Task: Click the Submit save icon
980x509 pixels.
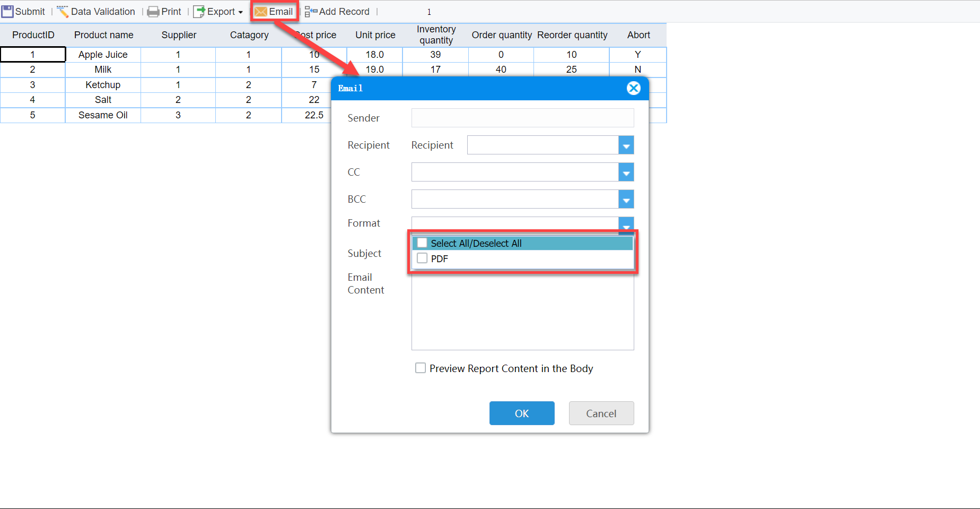Action: tap(7, 12)
